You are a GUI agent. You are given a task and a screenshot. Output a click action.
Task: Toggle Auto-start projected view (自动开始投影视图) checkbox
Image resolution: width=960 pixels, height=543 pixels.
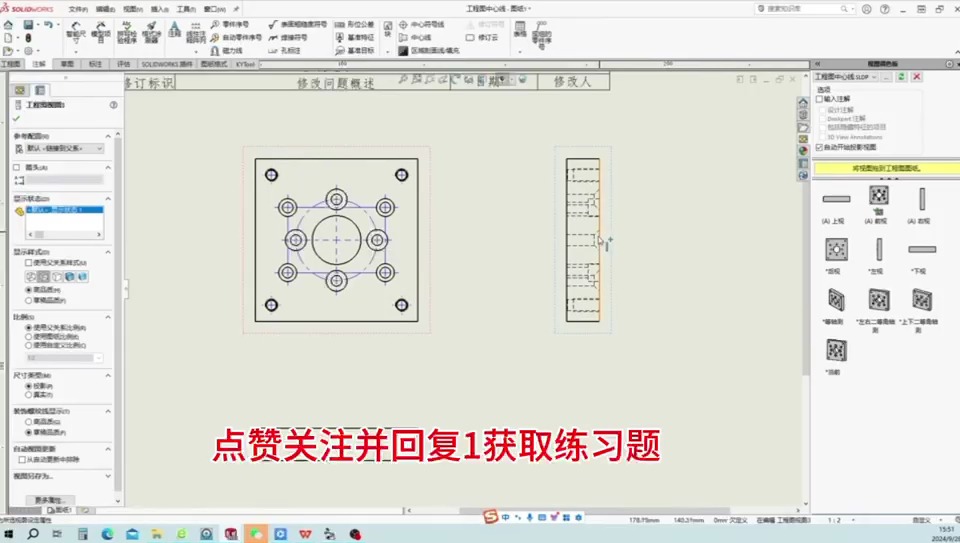point(819,148)
